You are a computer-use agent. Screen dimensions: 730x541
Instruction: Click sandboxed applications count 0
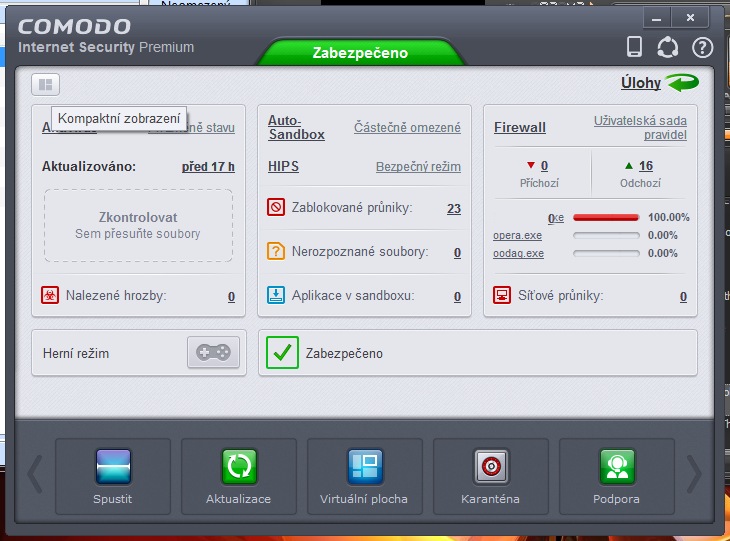pyautogui.click(x=457, y=297)
